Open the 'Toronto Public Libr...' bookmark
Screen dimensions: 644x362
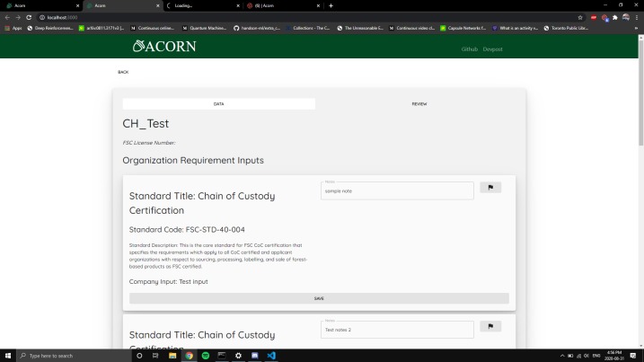(x=566, y=28)
